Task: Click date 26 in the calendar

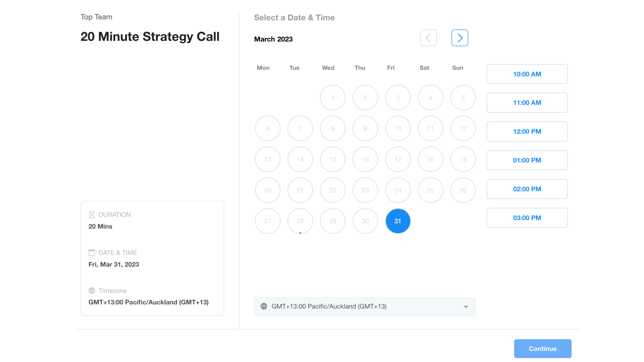Action: 463,190
